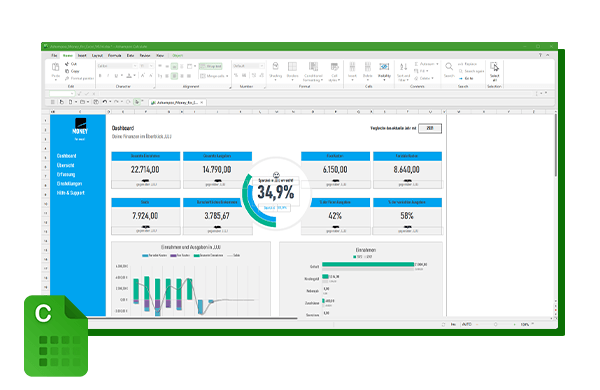Open Einstellungen in the blue sidebar

coord(69,184)
